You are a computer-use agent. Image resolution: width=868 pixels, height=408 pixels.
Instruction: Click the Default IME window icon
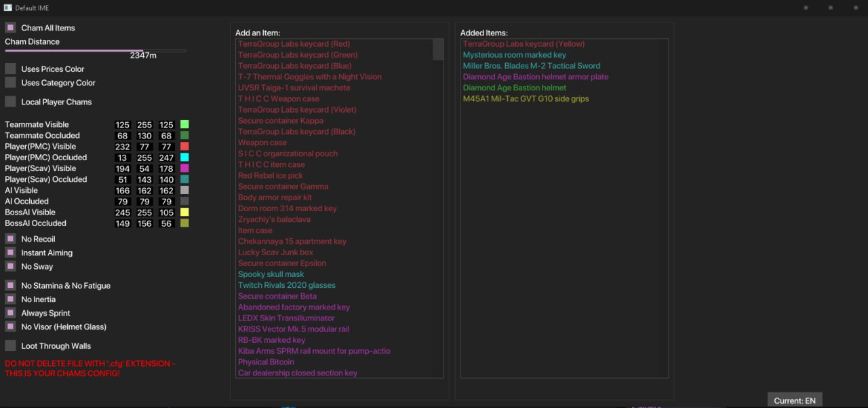tap(7, 7)
